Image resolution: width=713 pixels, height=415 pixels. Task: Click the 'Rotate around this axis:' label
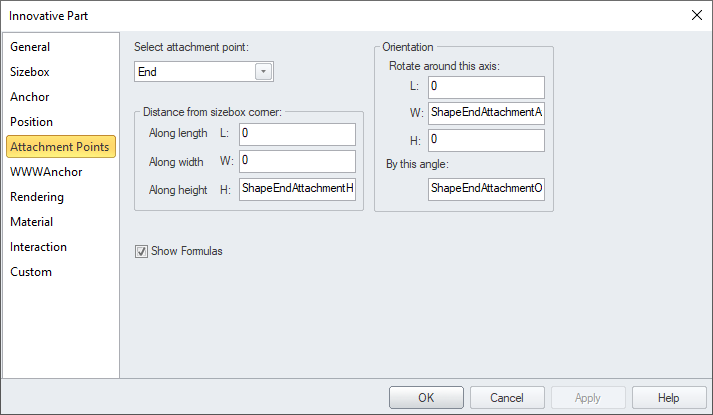point(444,66)
